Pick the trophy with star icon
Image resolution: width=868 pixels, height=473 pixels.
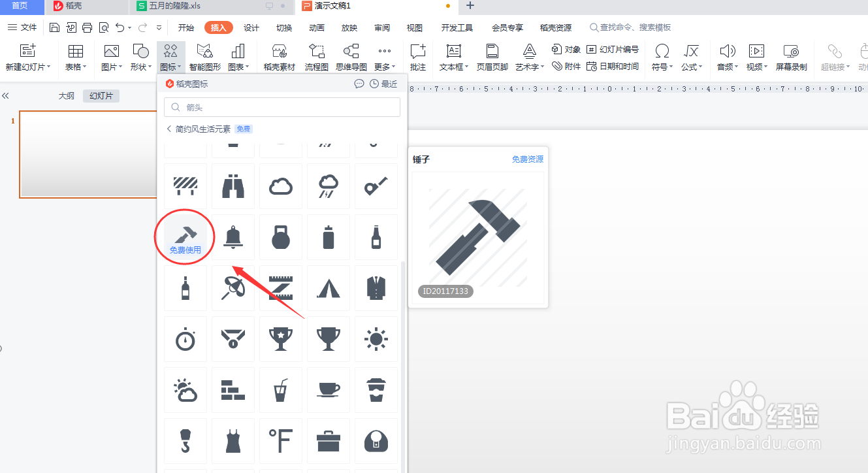281,338
